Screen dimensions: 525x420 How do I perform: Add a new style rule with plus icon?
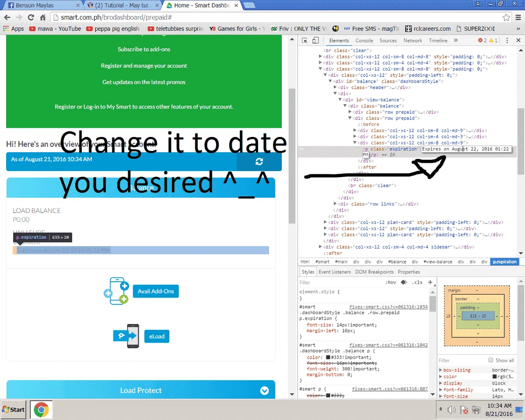[430, 282]
